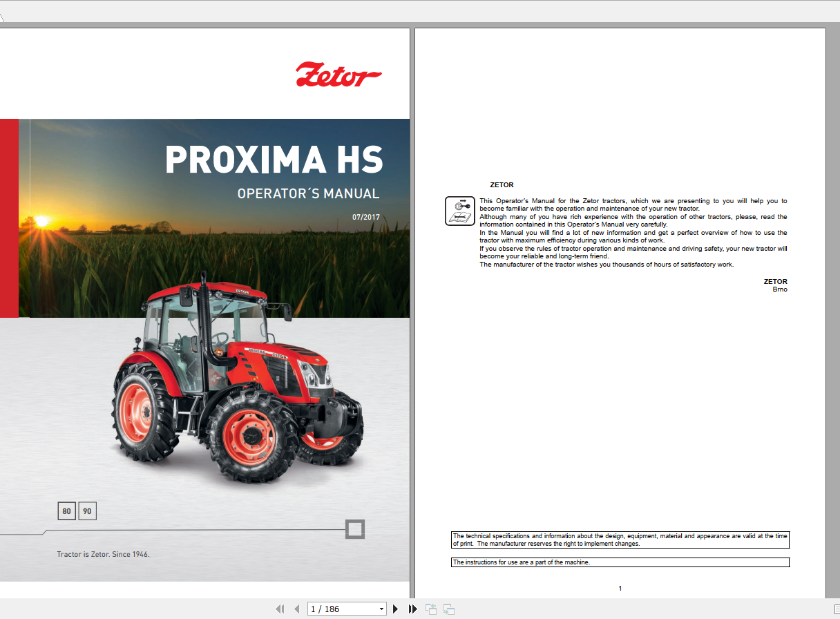Click the next view icon
Screen dimensions: 840x619
[x=449, y=609]
